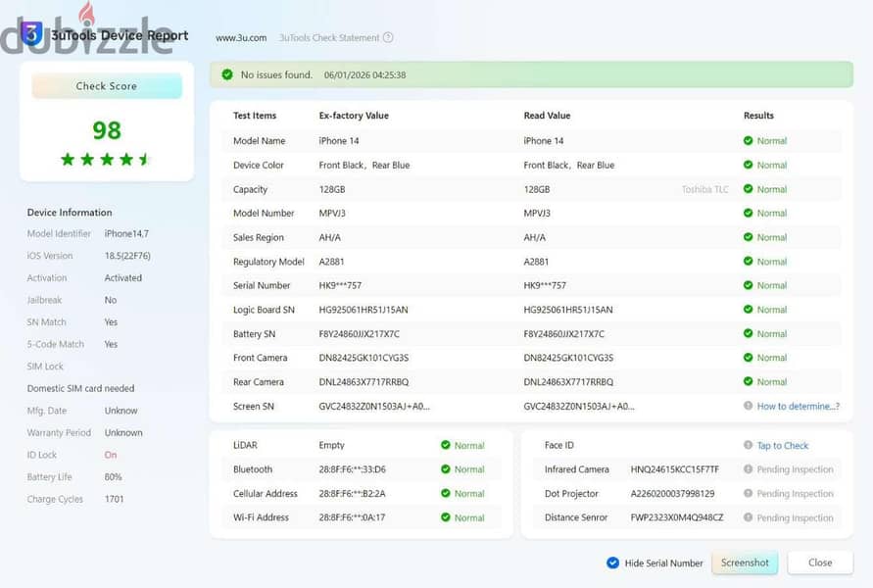Click the Normal check icon in Front Camera row
873x588 pixels.
(748, 358)
